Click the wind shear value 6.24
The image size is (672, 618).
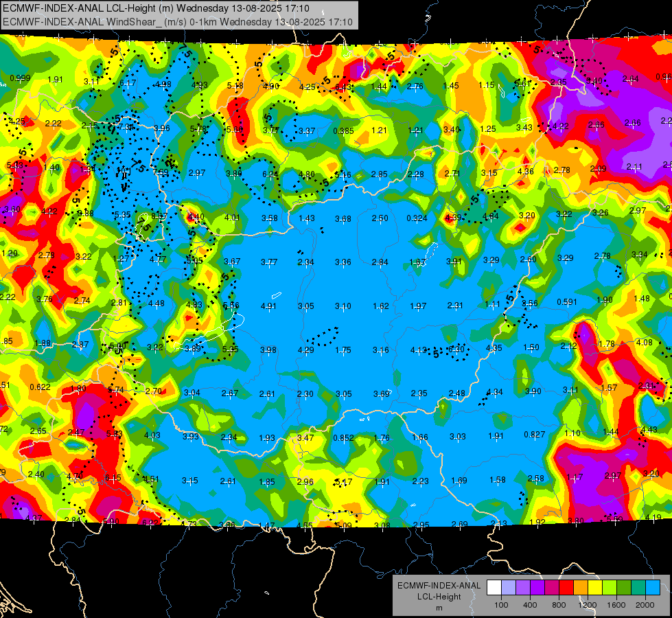pyautogui.click(x=270, y=174)
